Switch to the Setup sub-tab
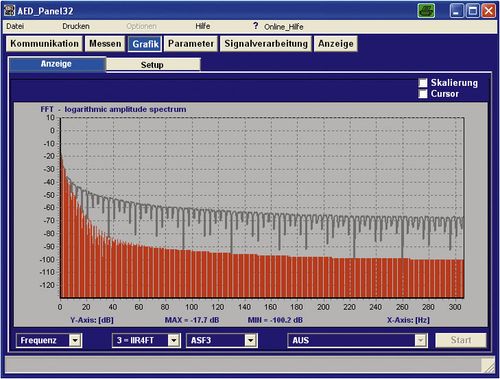The height and width of the screenshot is (379, 500). click(x=153, y=65)
